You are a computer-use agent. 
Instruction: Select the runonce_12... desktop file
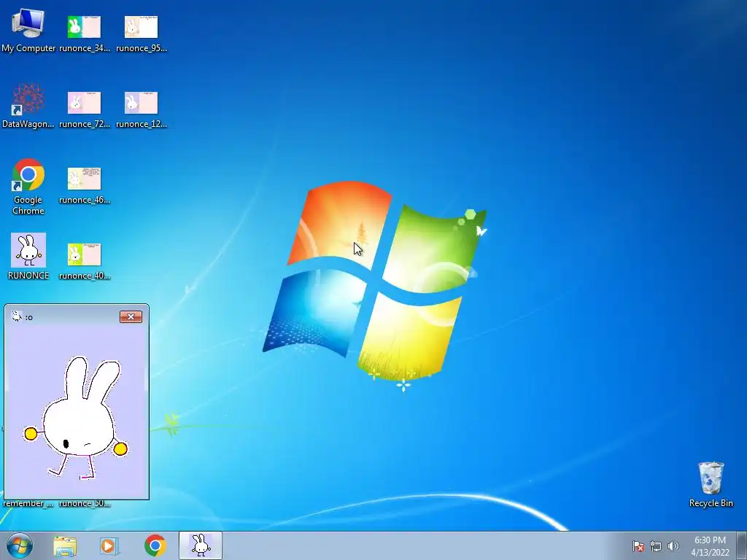tap(141, 108)
